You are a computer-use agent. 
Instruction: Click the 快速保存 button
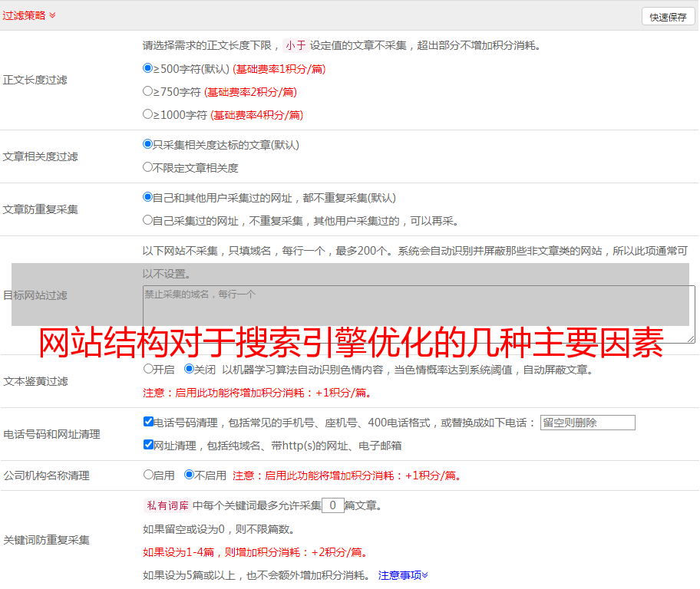tap(668, 17)
